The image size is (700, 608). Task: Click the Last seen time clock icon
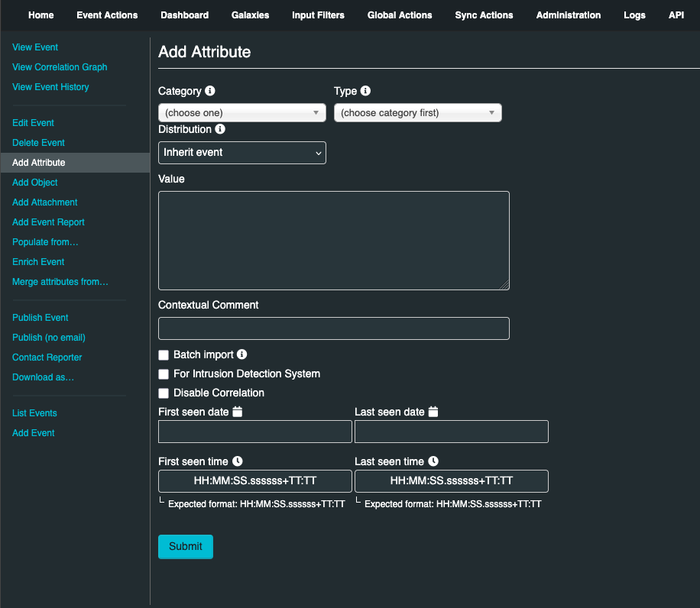pos(433,461)
